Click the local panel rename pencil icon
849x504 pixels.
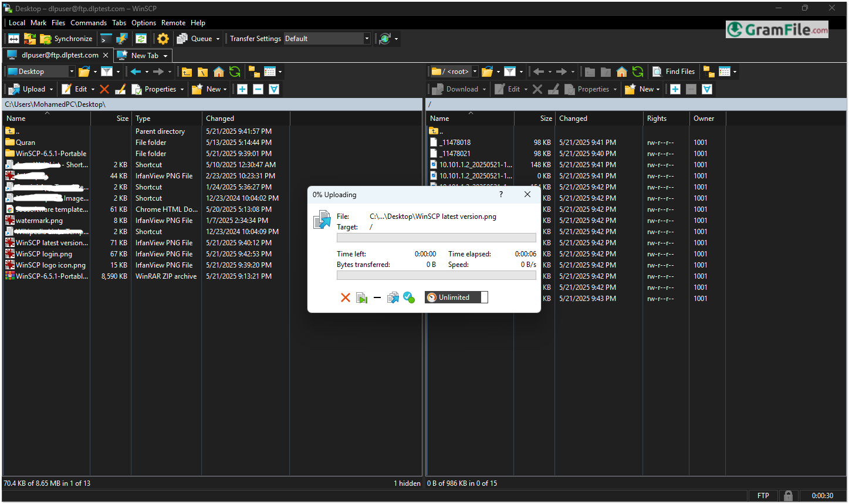click(x=120, y=89)
